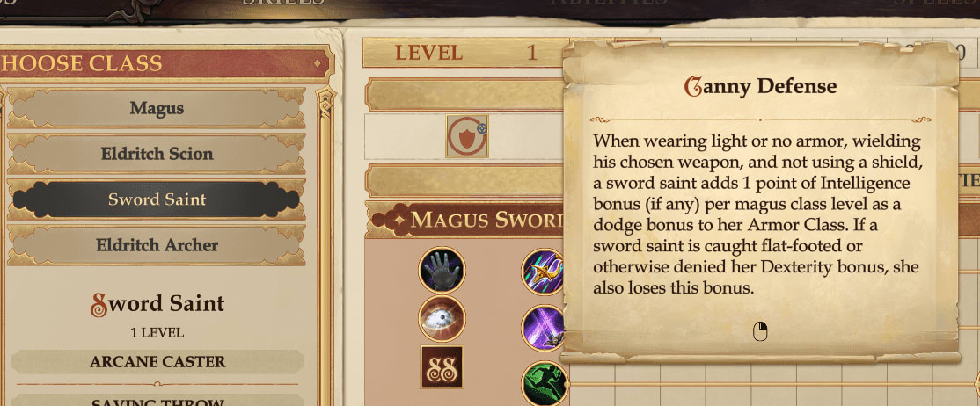The image size is (980, 406).
Task: Click the Magus Sword Saint section header
Action: (x=467, y=220)
